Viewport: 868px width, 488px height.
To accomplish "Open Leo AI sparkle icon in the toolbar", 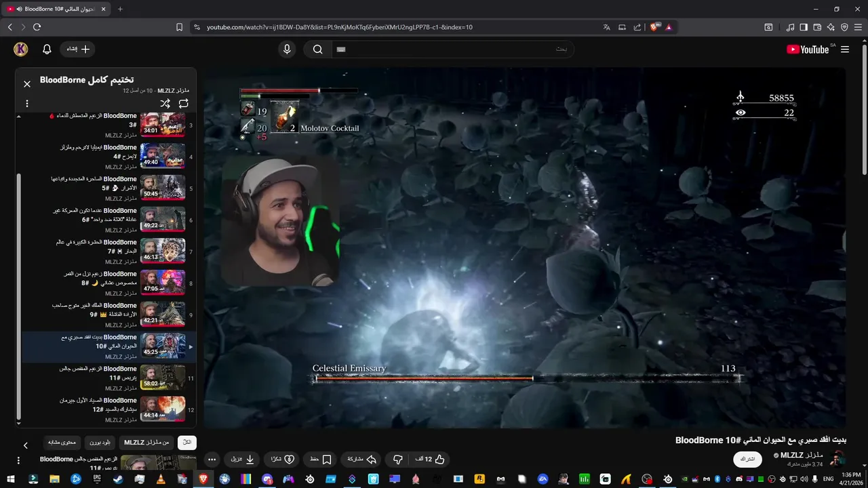I will point(831,27).
